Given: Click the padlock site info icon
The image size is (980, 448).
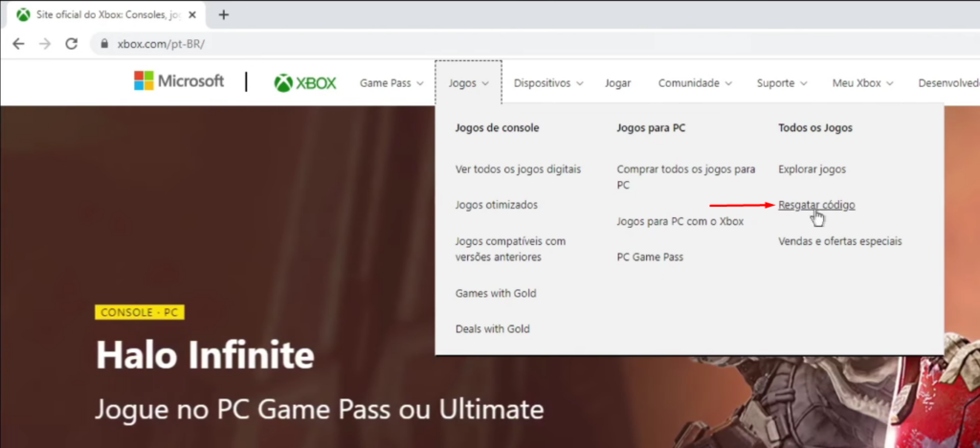Looking at the screenshot, I should pos(103,44).
